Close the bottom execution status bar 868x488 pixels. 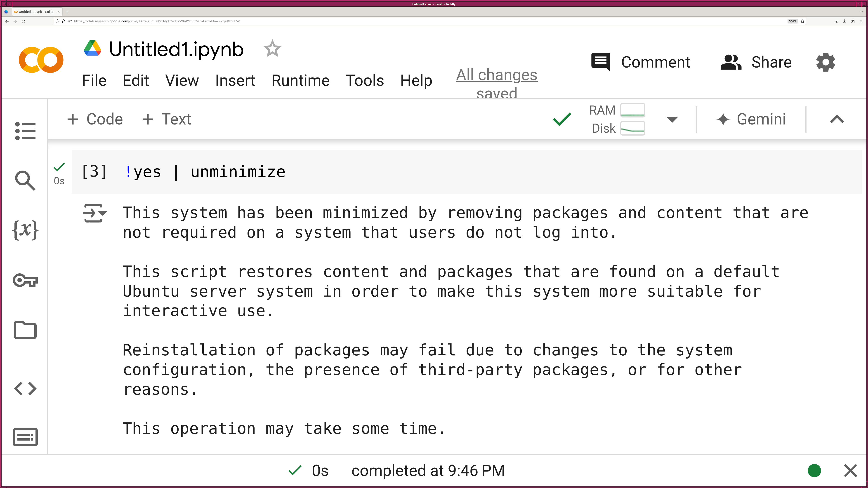coord(850,470)
